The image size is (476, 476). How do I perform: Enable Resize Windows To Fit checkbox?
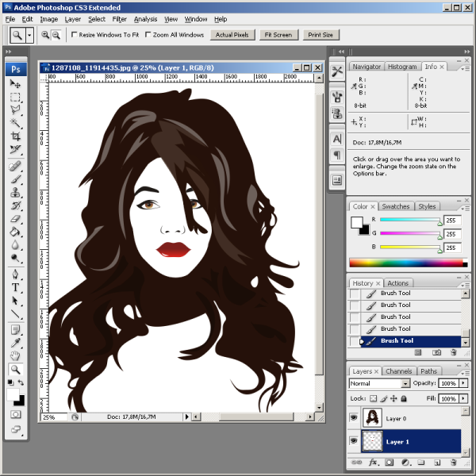[75, 35]
